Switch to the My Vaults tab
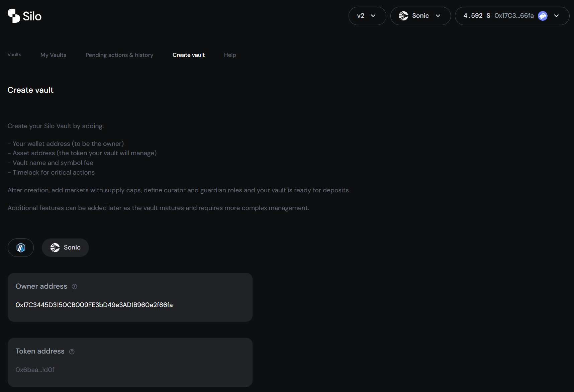 click(x=53, y=55)
